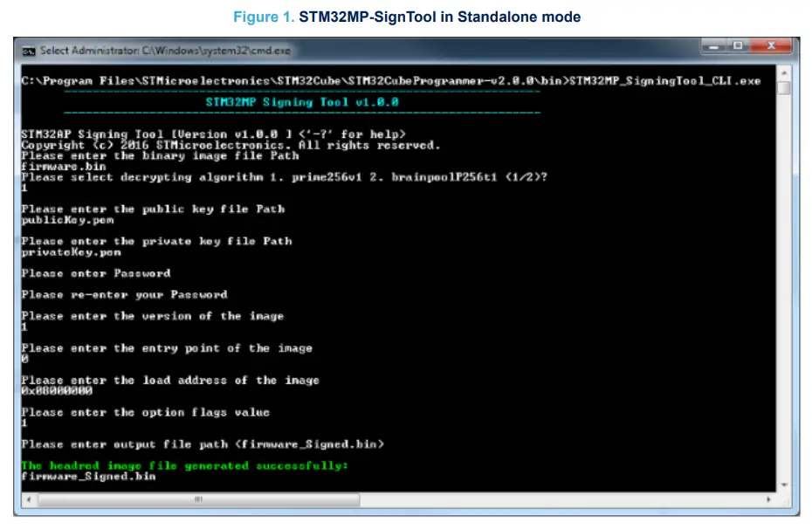This screenshot has width=812, height=529.
Task: Click the vertical scrollbar down arrow
Action: click(x=783, y=485)
